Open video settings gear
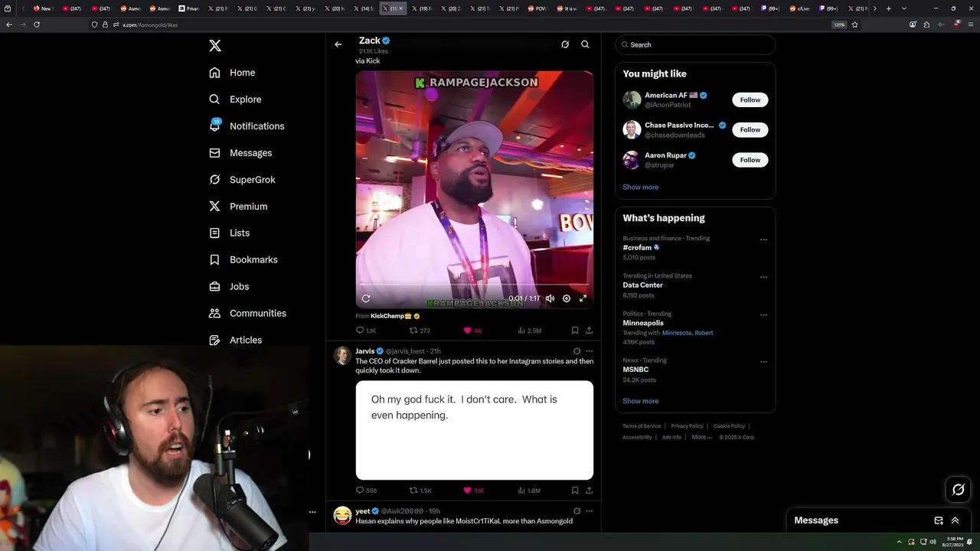This screenshot has width=980, height=551. pos(567,298)
